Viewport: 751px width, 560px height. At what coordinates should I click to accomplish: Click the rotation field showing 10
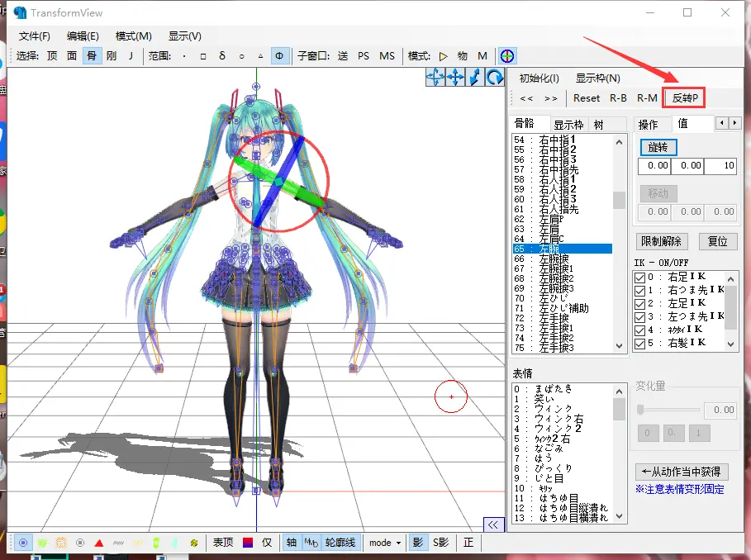click(720, 166)
